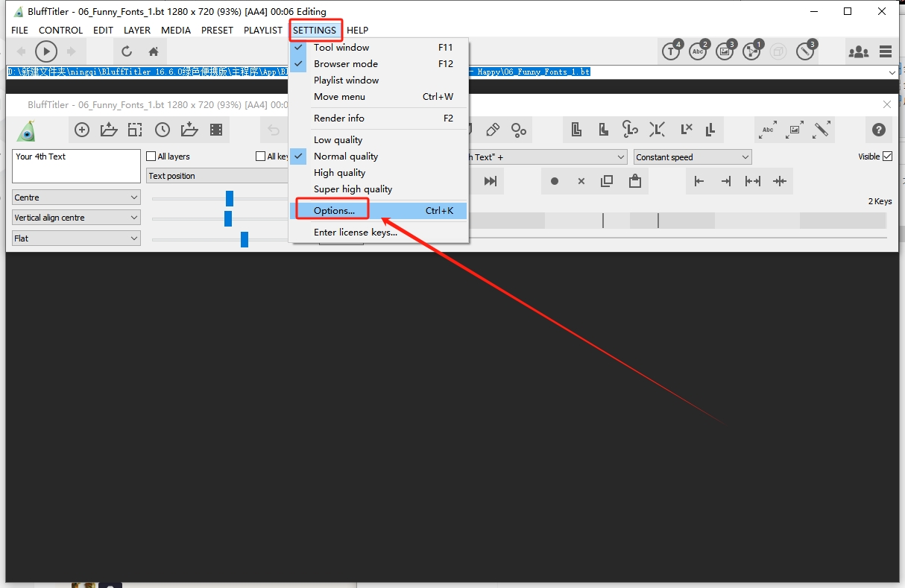The image size is (905, 588).
Task: Click the copy key icon
Action: 607,181
